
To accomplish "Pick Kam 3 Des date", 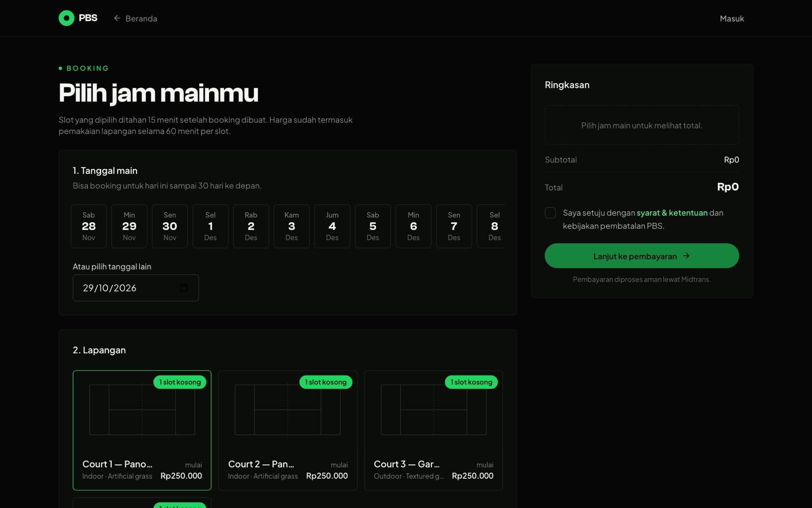I will (292, 226).
